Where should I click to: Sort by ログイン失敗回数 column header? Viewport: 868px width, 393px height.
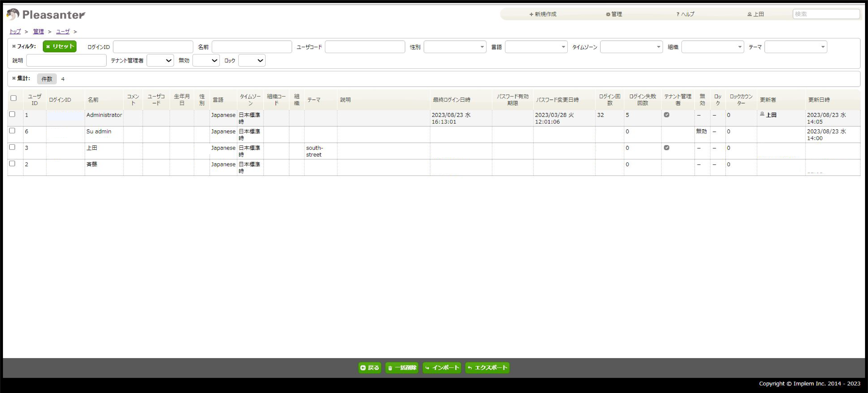(x=643, y=100)
